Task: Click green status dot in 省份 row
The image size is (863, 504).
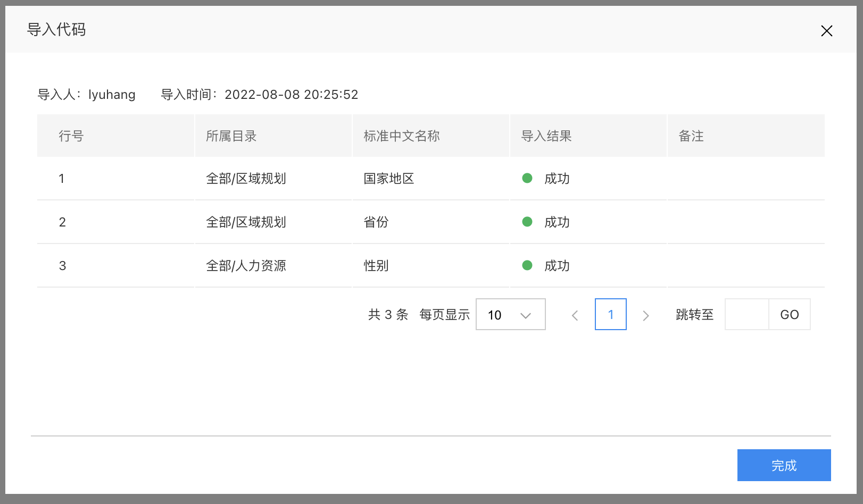Action: tap(527, 222)
